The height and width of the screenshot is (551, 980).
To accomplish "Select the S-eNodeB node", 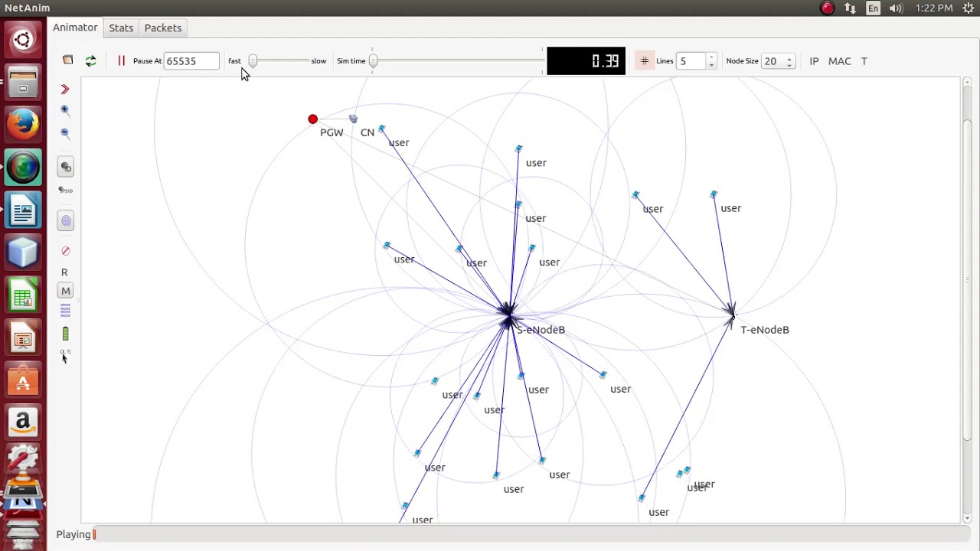I will pos(508,315).
